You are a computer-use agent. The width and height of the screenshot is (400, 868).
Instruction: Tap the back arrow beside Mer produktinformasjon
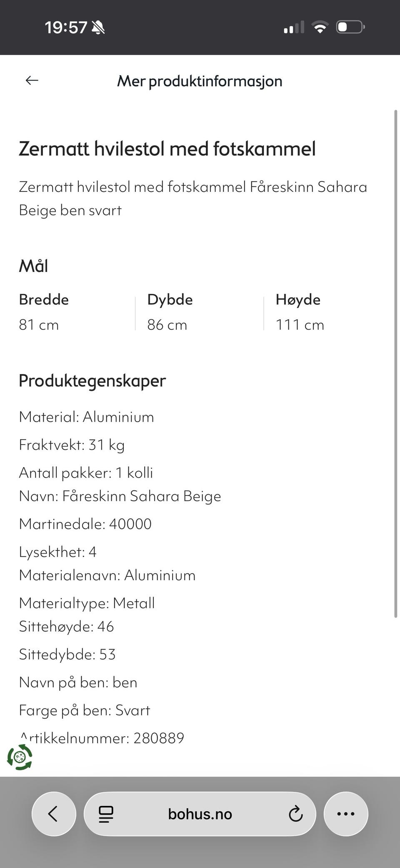[x=32, y=81]
